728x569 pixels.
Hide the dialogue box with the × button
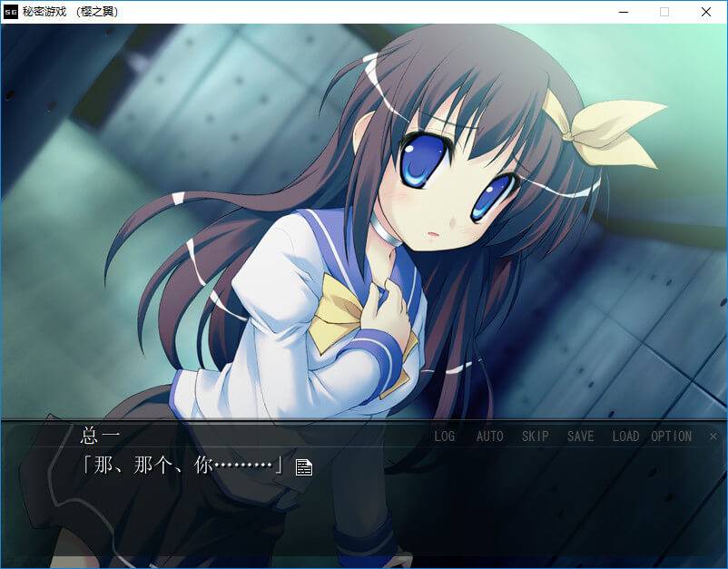tap(713, 437)
